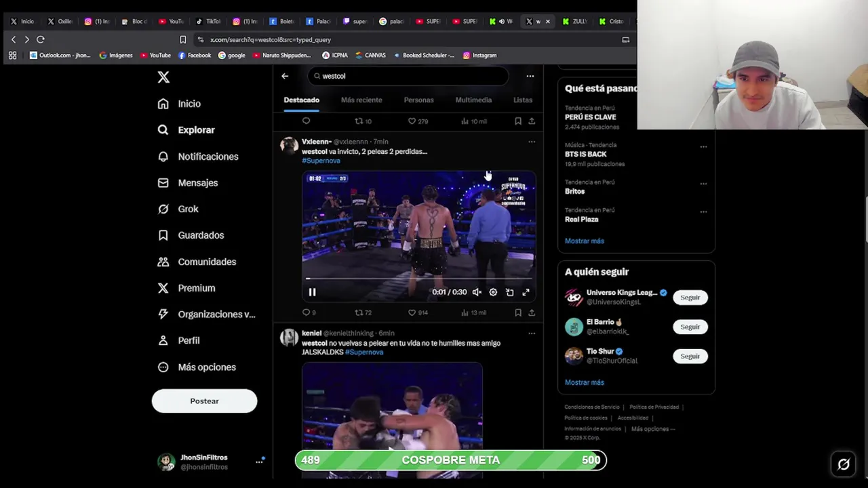Like the top post with 279 likes
This screenshot has width=868, height=488.
[x=417, y=121]
